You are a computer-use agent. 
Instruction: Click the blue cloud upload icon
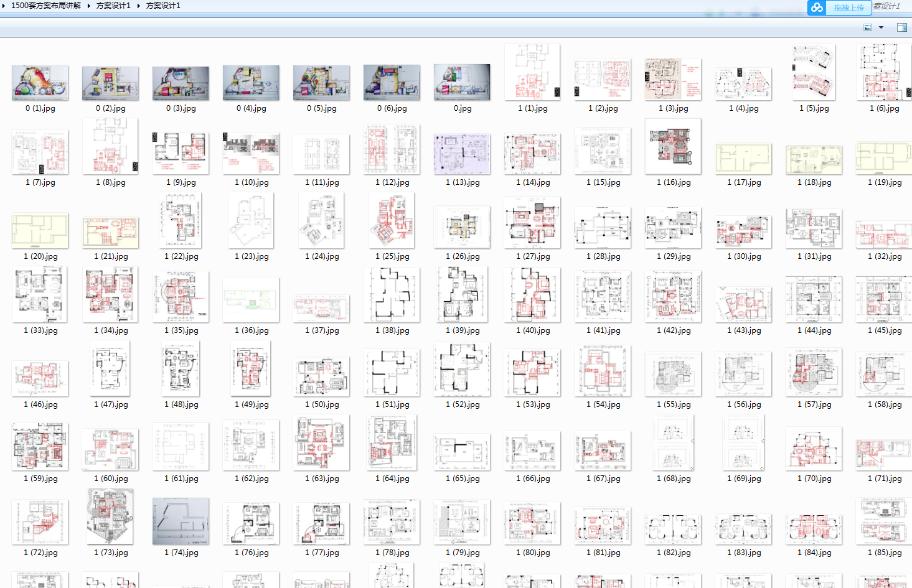(817, 7)
